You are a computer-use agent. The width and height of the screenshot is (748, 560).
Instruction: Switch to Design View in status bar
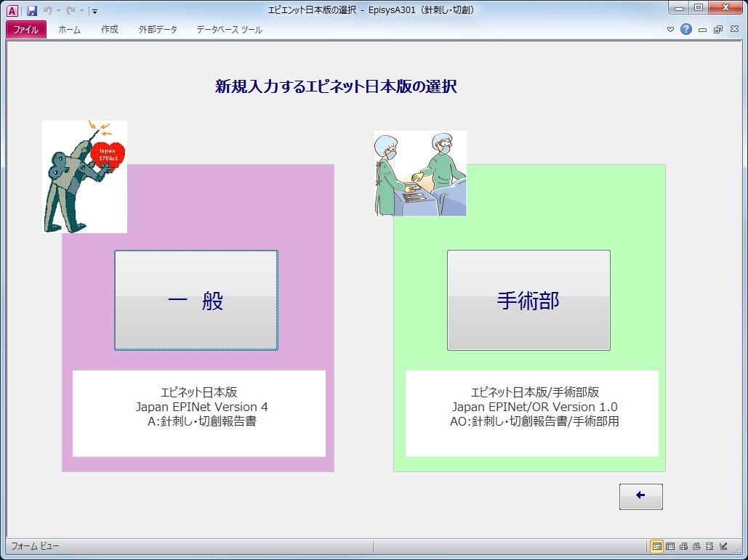click(x=723, y=546)
